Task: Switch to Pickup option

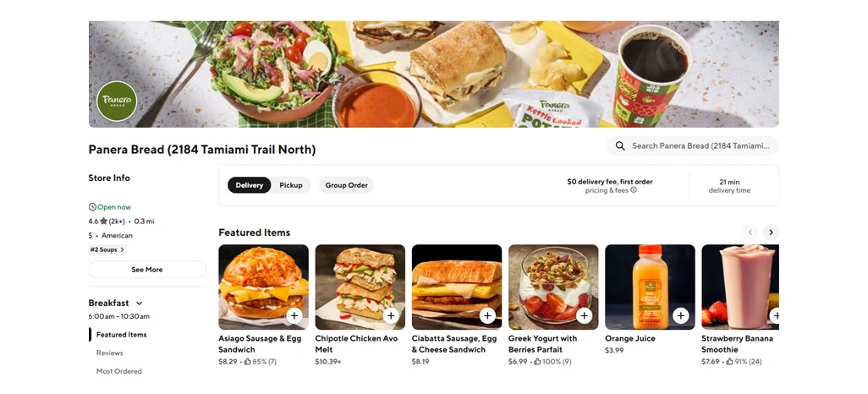Action: click(291, 185)
